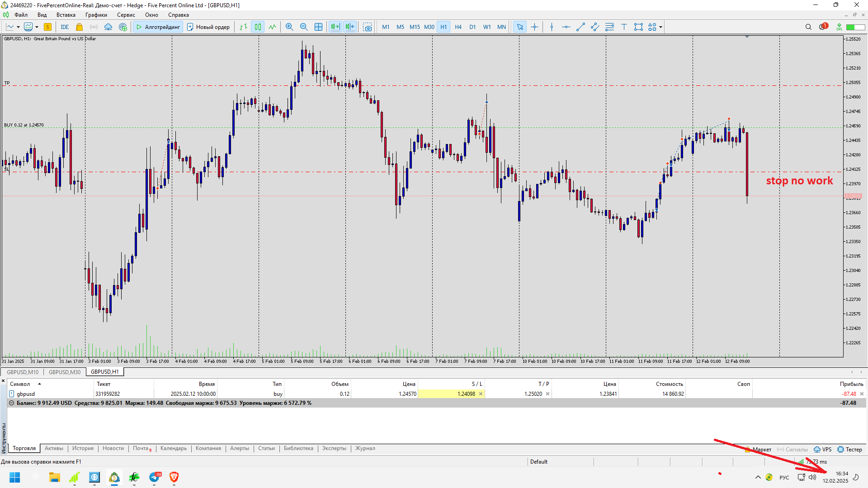Toggle the Алготрейдинг button

pos(158,27)
